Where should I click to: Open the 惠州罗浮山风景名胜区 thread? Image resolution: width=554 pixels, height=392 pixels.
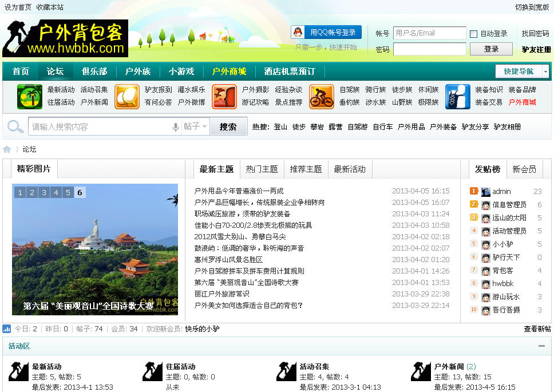tap(228, 260)
